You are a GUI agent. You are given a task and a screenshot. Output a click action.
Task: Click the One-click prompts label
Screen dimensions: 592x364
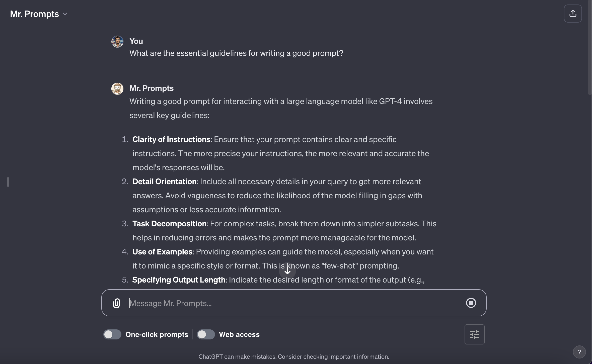(157, 334)
